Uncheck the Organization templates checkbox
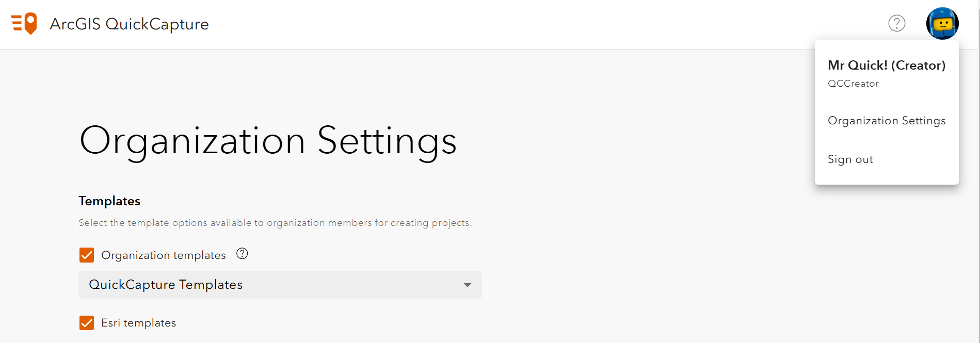Image resolution: width=980 pixels, height=343 pixels. point(87,255)
